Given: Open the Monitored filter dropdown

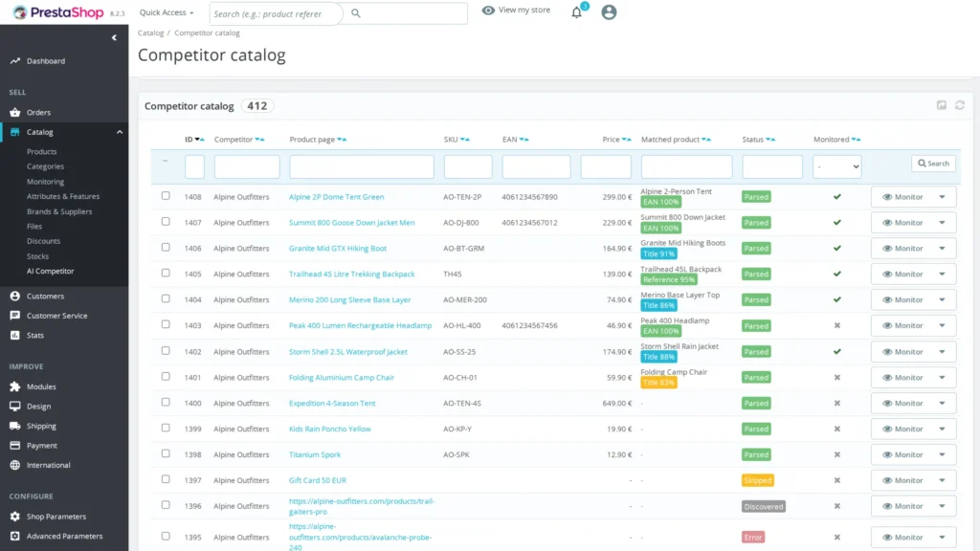Looking at the screenshot, I should click(x=836, y=166).
